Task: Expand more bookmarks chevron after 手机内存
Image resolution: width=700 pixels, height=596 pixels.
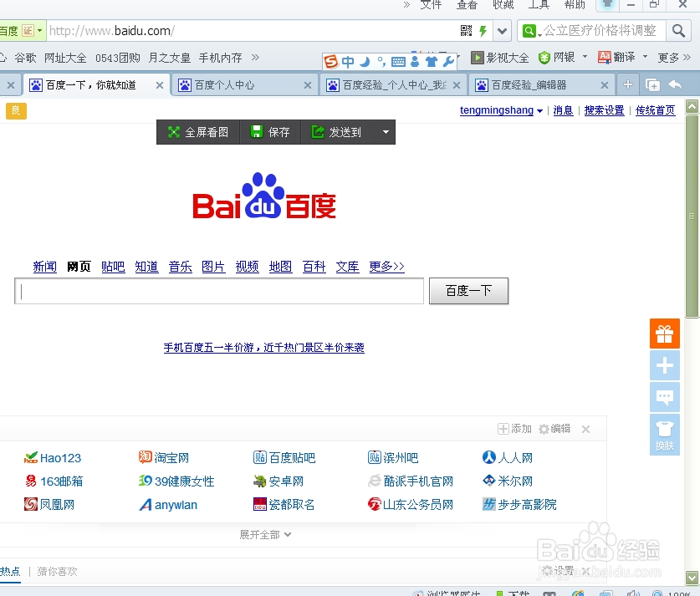Action: tap(255, 57)
